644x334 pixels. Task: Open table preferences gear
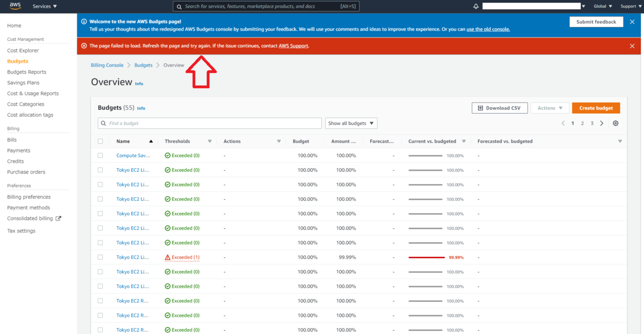(x=616, y=124)
